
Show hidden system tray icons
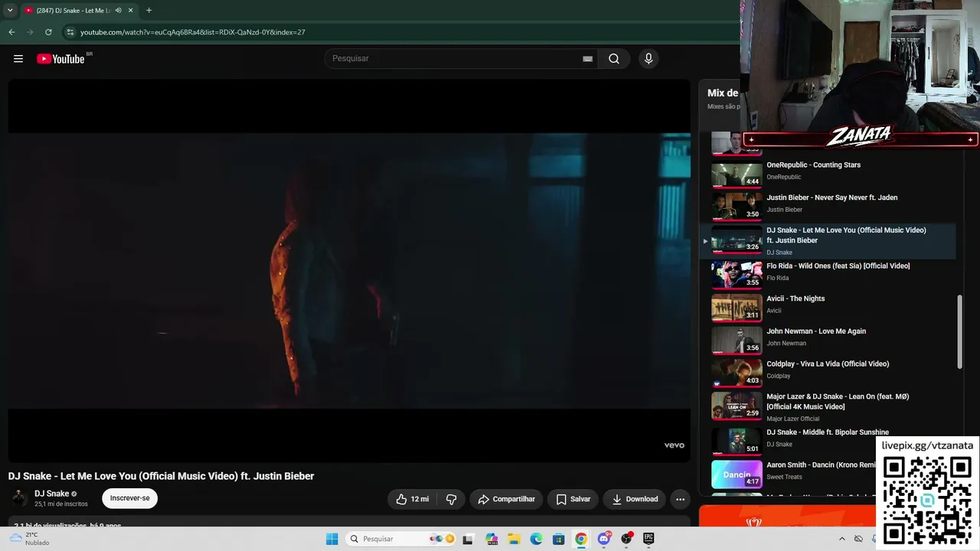pyautogui.click(x=842, y=539)
